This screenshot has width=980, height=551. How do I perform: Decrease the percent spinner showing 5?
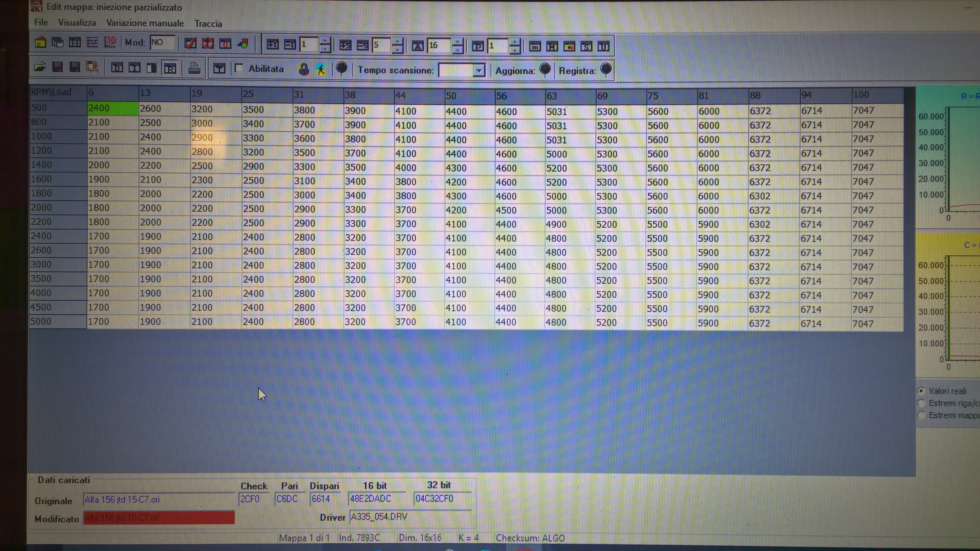(397, 50)
